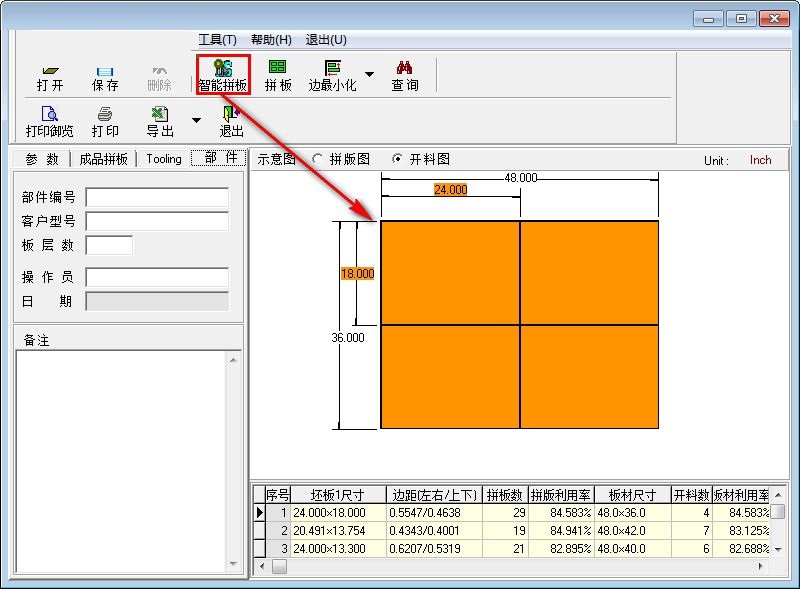Click the 24.000 width dimension label
The height and width of the screenshot is (589, 800).
tap(451, 190)
